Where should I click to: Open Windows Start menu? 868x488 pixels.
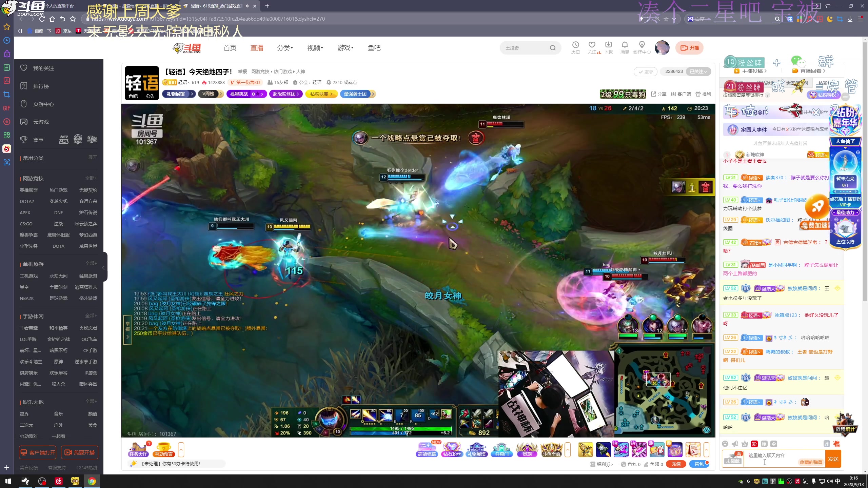[x=8, y=481]
